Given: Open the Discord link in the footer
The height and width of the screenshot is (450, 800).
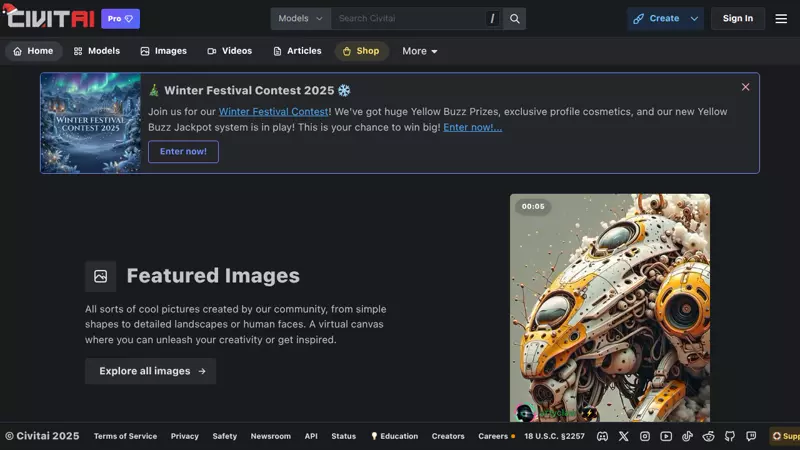Looking at the screenshot, I should point(602,436).
